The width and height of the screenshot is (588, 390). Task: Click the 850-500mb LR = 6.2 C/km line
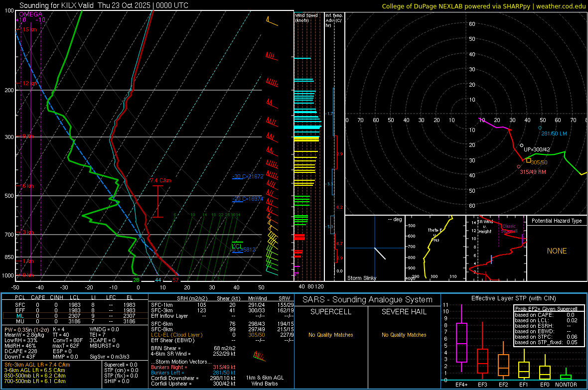[35, 376]
